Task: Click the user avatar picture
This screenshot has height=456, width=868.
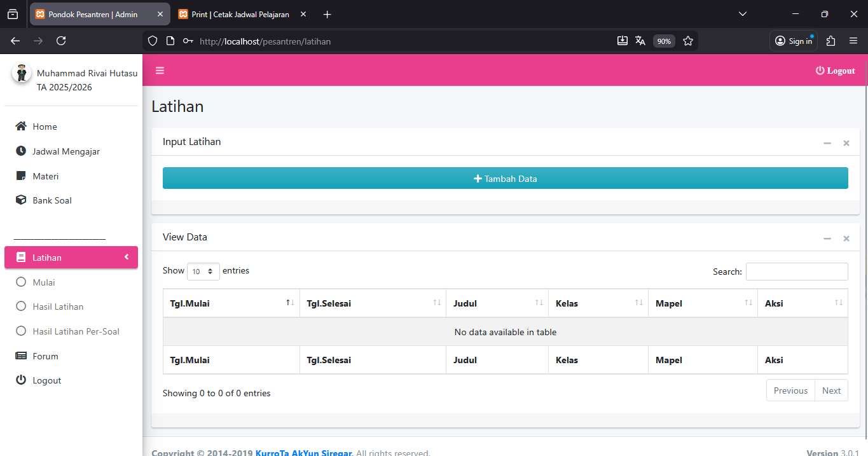Action: pos(22,73)
